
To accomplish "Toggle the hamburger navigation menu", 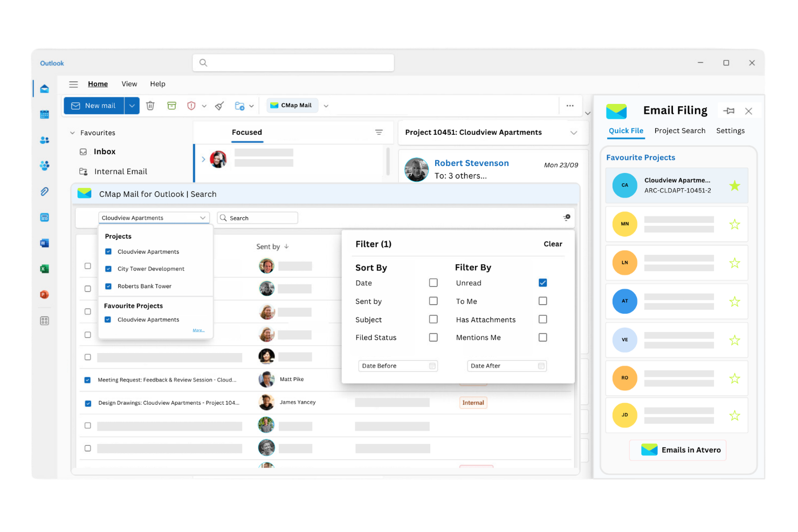I will pos(73,84).
